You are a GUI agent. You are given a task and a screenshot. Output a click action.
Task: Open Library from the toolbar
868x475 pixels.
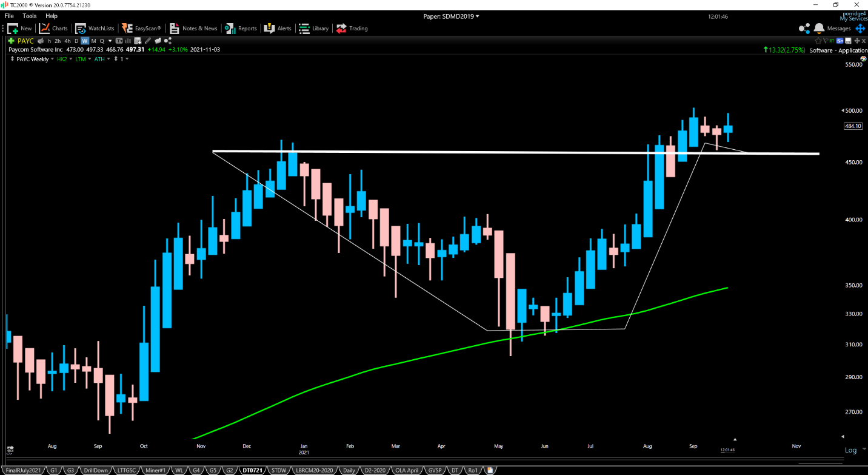click(313, 29)
